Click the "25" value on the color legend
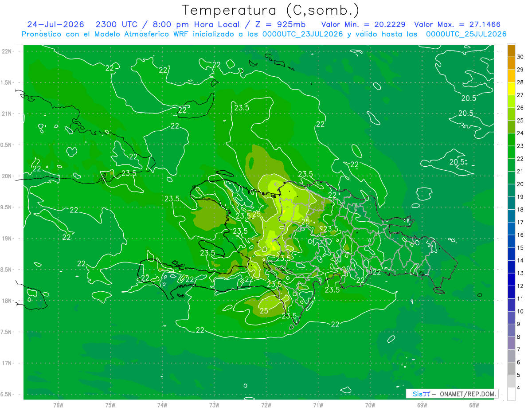 click(520, 121)
